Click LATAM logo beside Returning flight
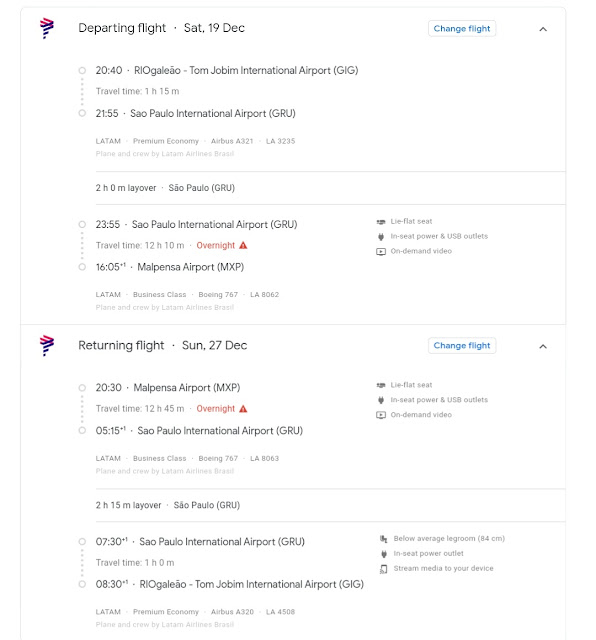Screen dimensions: 596x640 (x=47, y=345)
